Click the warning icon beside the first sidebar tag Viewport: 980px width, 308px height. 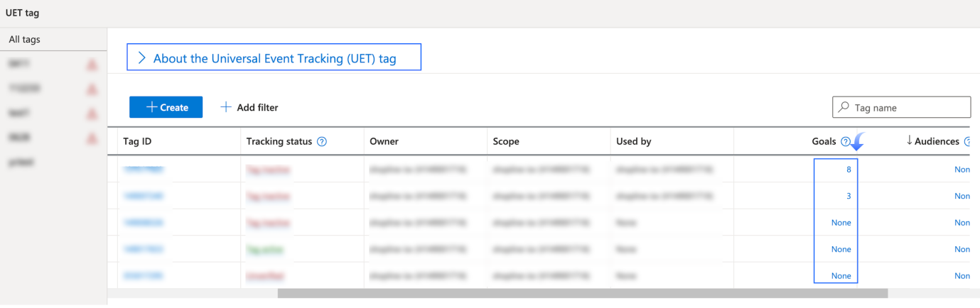pos(91,65)
